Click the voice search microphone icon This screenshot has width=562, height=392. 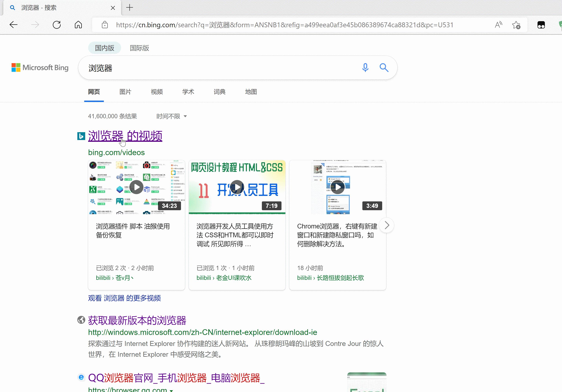point(365,68)
